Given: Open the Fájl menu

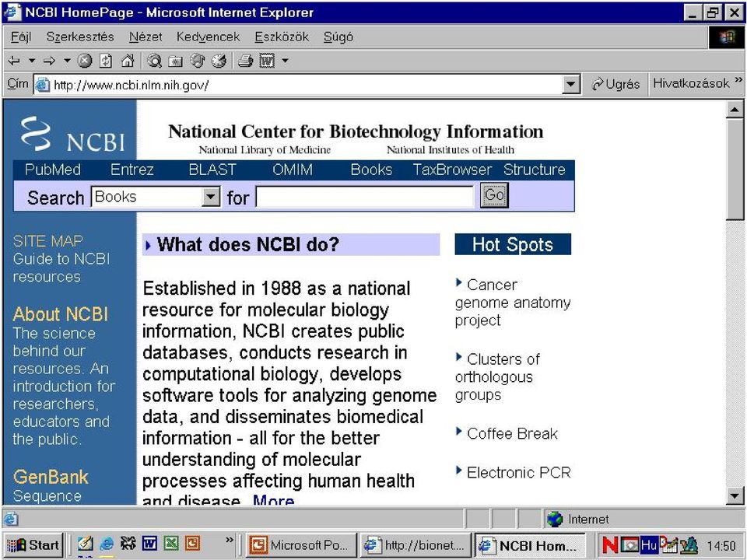Looking at the screenshot, I should point(21,37).
